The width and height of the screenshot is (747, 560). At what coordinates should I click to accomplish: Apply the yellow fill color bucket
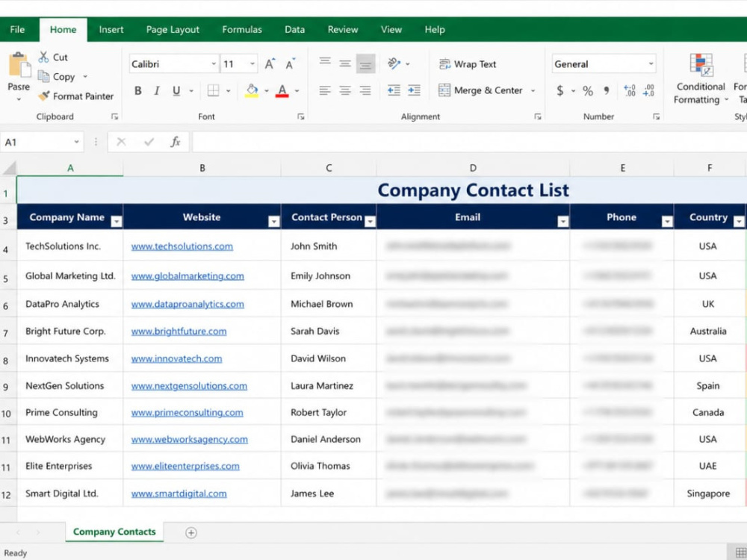(x=252, y=90)
